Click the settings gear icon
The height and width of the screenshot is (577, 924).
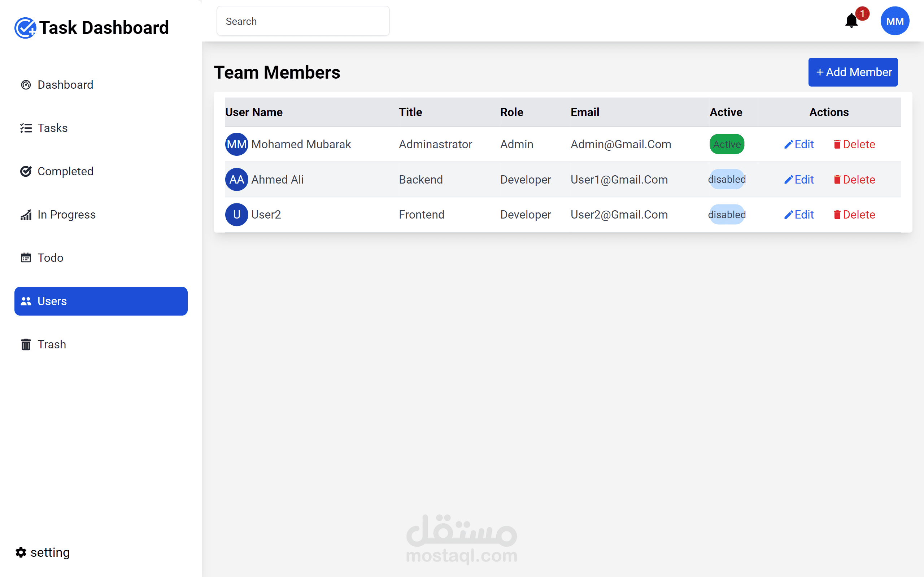(x=21, y=552)
